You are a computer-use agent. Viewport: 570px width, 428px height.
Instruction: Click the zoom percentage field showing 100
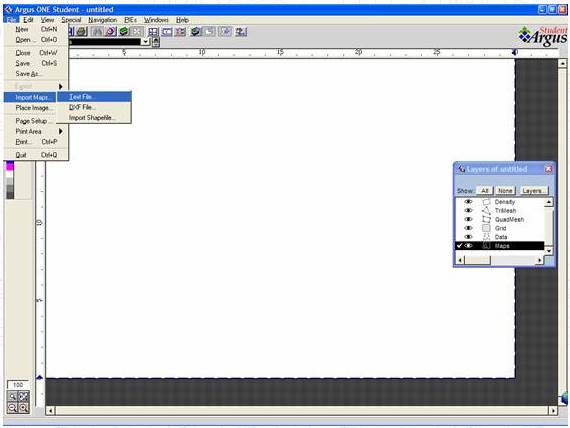click(x=18, y=385)
